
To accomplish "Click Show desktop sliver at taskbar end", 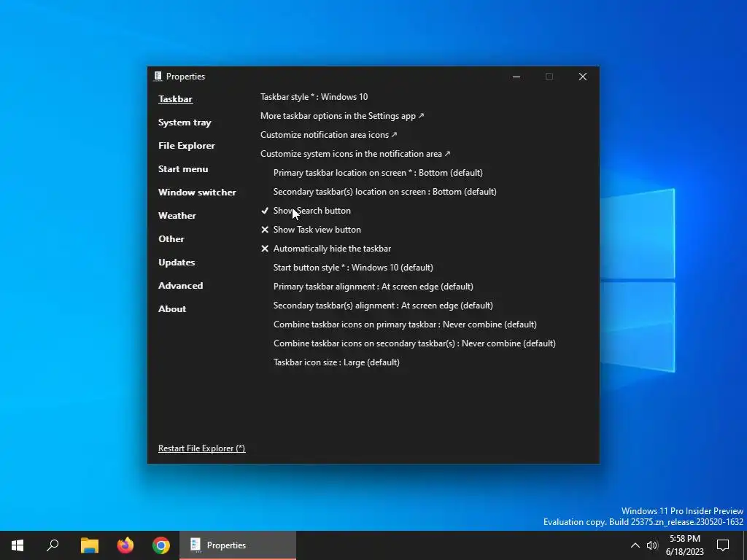I will coord(745,545).
